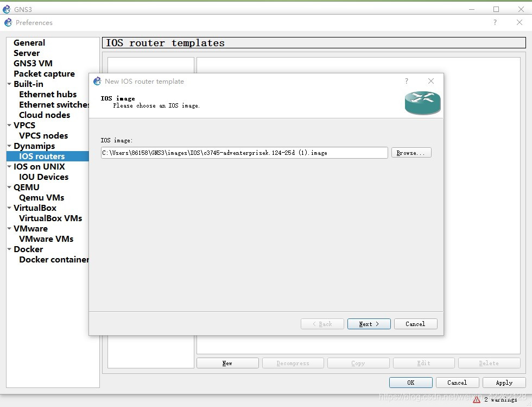Collapse the VirtualBox tree section
The width and height of the screenshot is (532, 407).
(10, 208)
